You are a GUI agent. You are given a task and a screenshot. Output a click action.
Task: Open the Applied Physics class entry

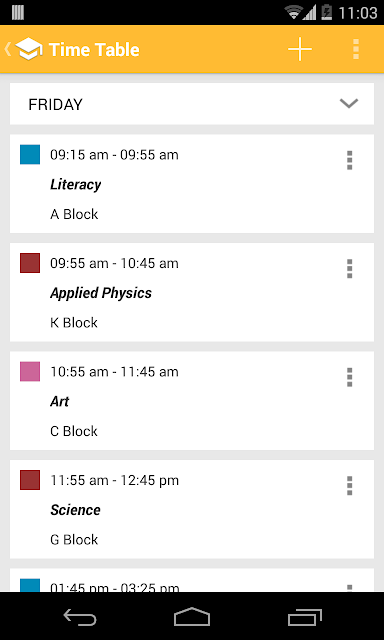pos(192,292)
